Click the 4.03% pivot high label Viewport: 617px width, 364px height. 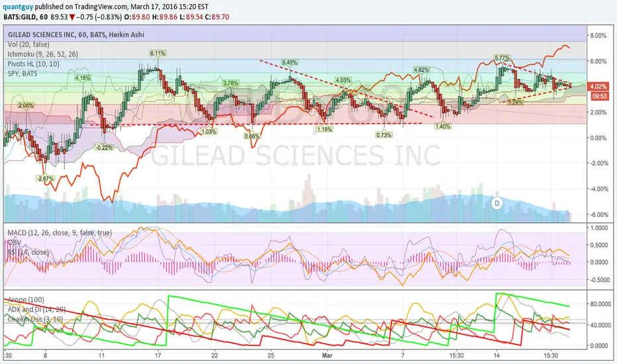343,80
